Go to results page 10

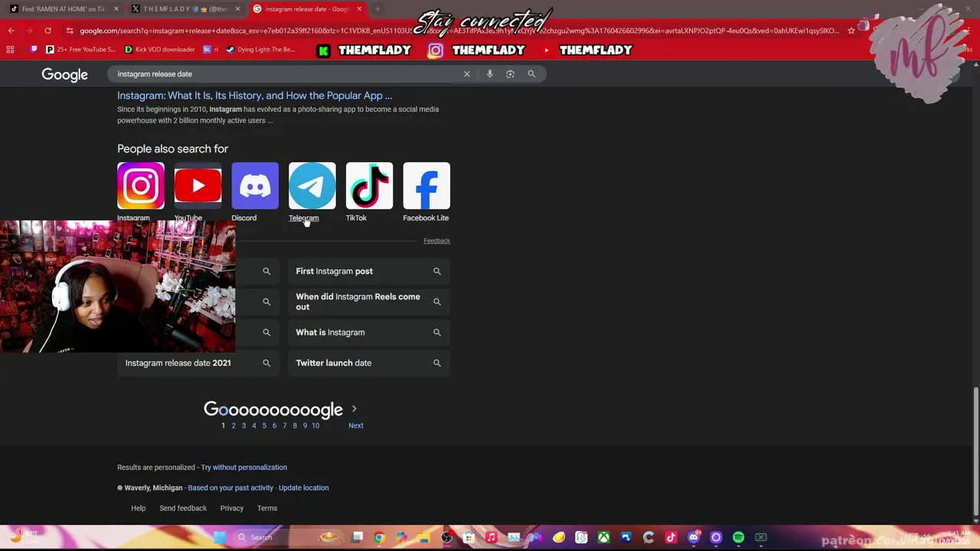315,425
